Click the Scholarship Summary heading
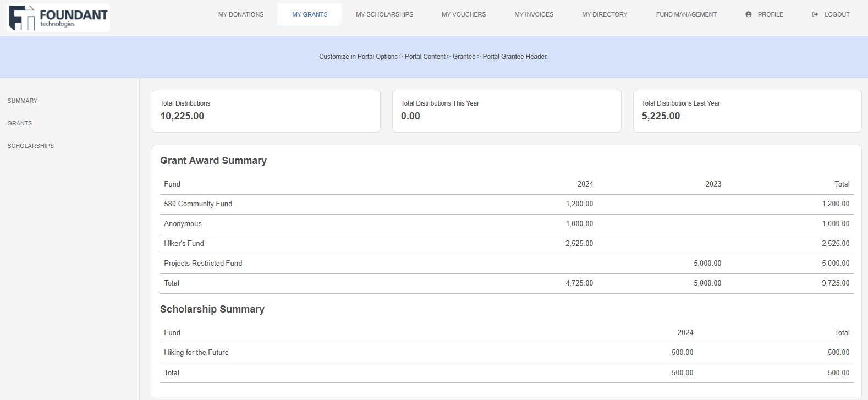The height and width of the screenshot is (400, 868). [x=212, y=309]
